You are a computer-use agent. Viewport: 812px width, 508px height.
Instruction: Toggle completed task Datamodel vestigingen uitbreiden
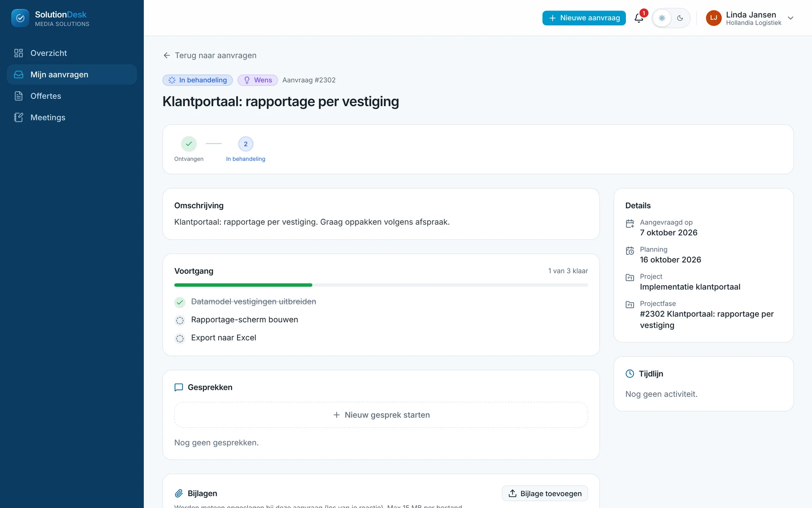(x=180, y=302)
